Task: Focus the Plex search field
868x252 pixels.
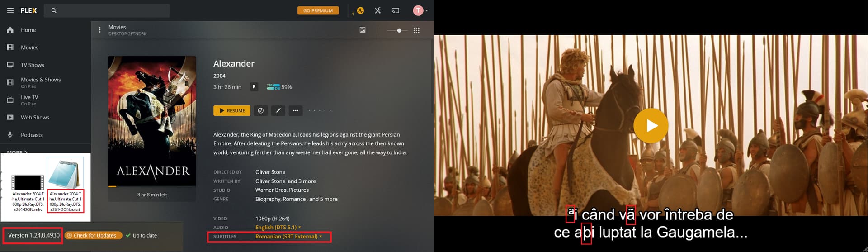Action: [107, 10]
